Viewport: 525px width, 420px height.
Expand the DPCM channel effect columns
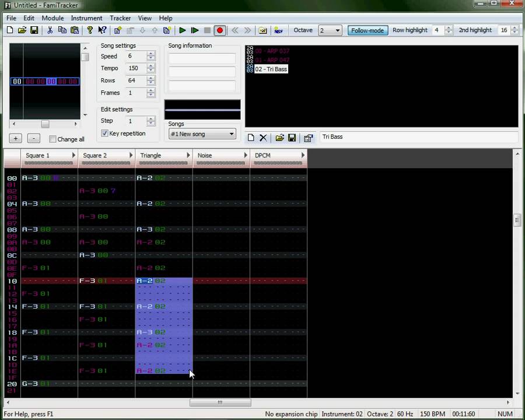pyautogui.click(x=303, y=155)
